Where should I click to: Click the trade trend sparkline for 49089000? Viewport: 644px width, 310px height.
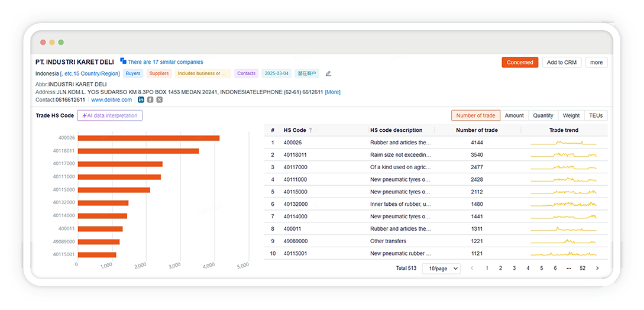564,241
